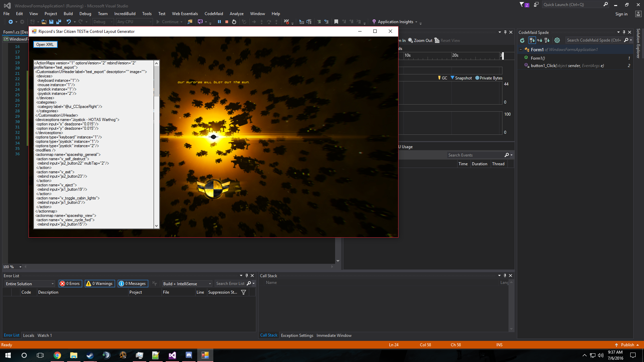
Task: Stop debugging with red square button
Action: click(x=227, y=22)
